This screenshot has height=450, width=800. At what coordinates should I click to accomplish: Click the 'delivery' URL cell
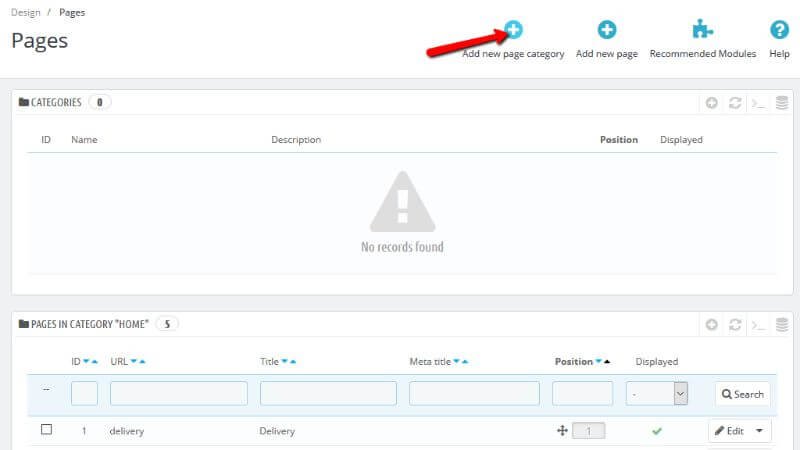pos(127,431)
